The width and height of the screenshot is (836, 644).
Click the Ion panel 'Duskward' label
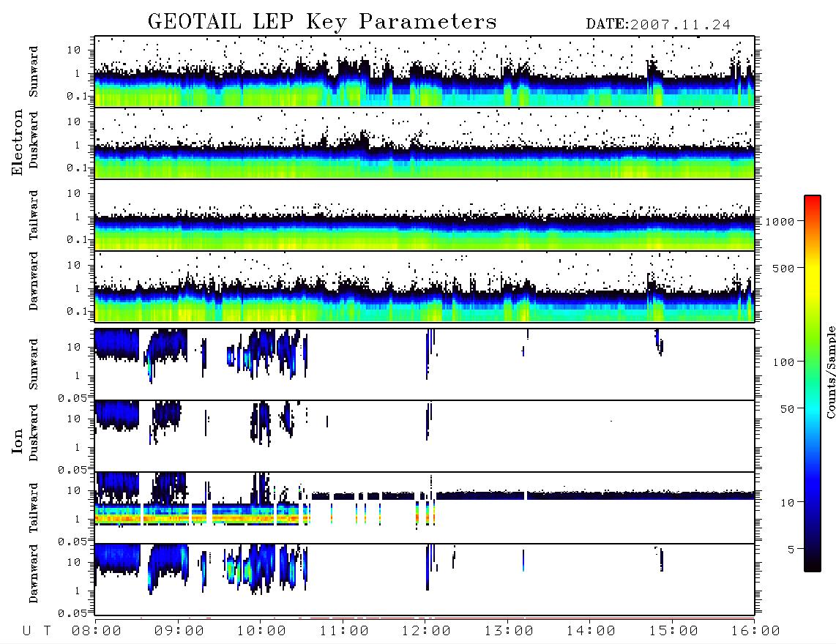point(34,433)
